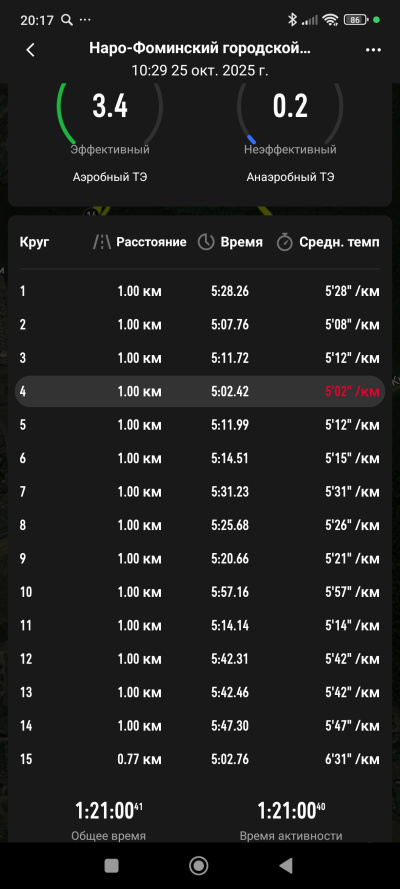Tap the clock icon beside Время

(206, 243)
